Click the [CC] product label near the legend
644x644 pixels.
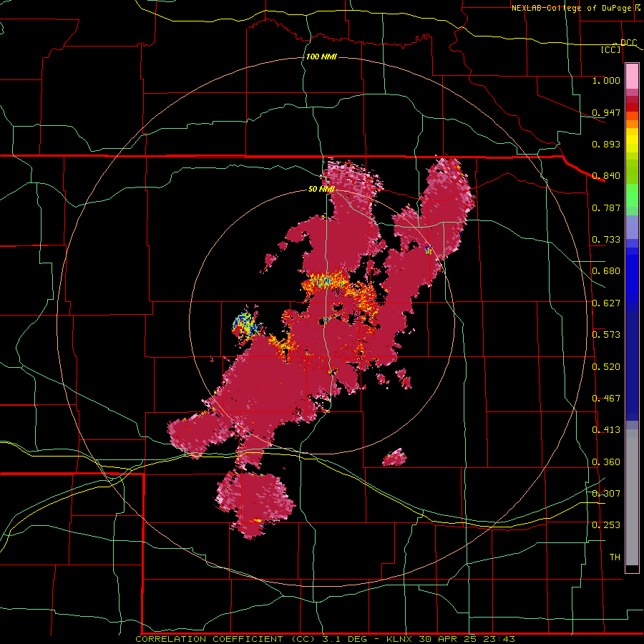pos(610,49)
